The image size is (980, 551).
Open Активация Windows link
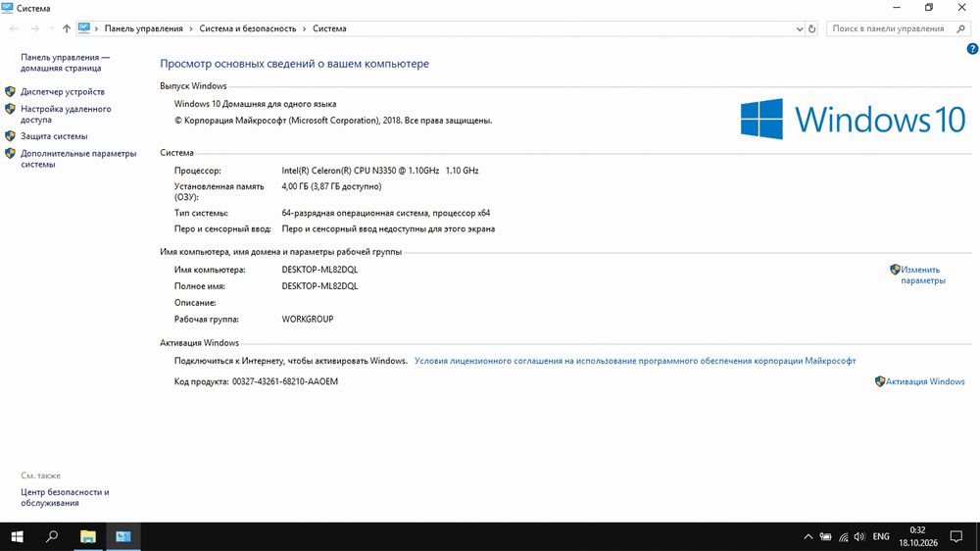coord(925,381)
